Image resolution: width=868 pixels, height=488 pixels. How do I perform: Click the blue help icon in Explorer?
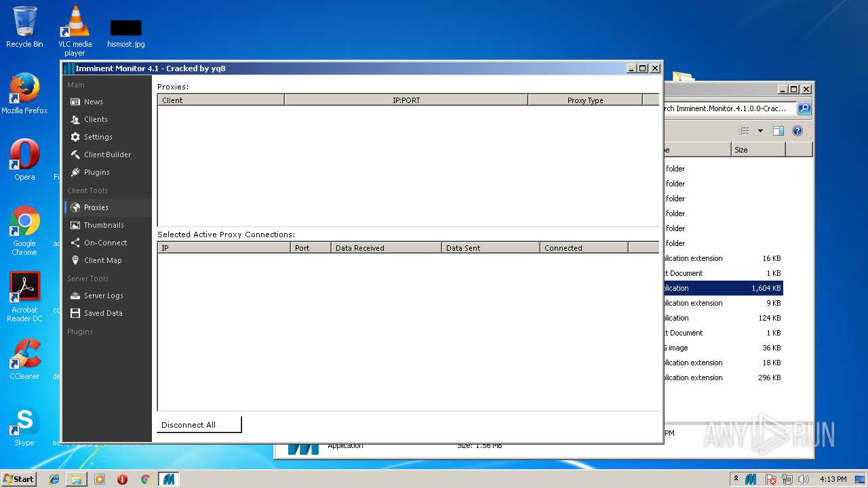tap(797, 131)
